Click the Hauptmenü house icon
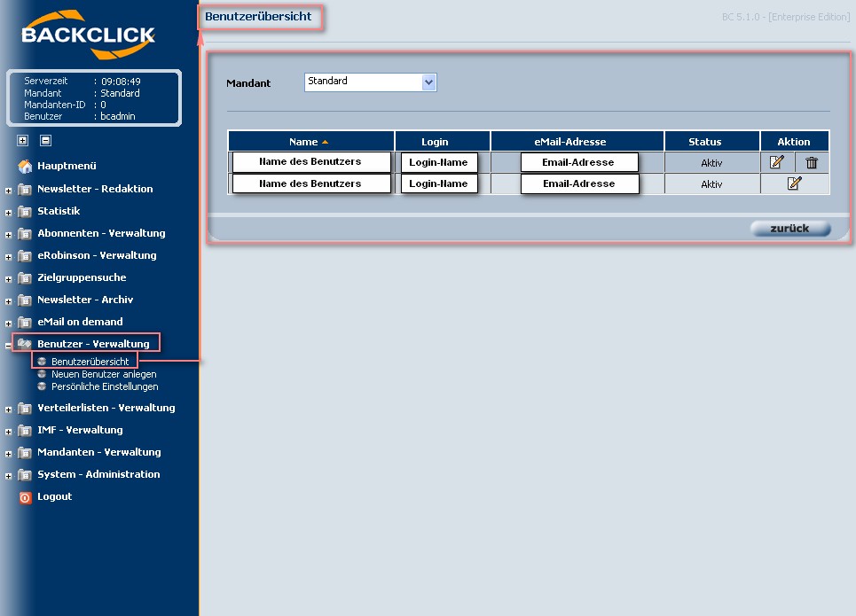 point(25,166)
